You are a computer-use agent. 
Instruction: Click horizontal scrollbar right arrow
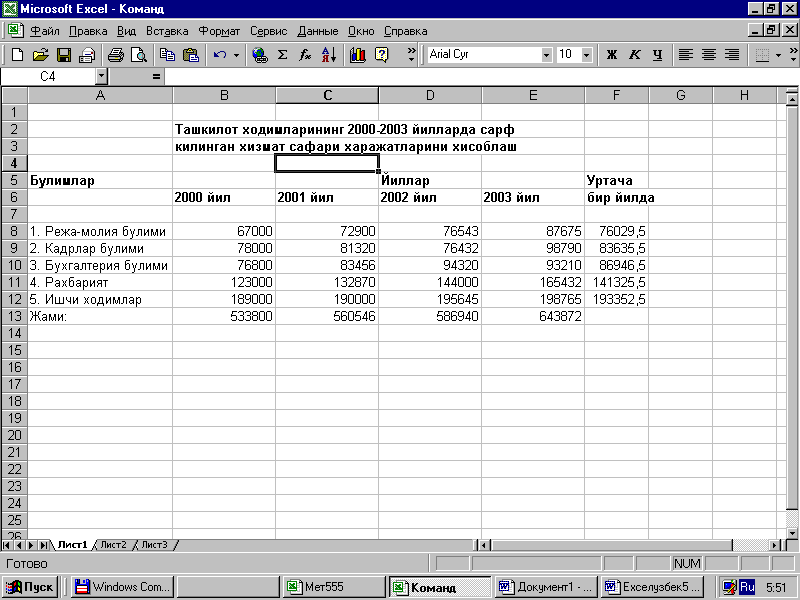(776, 545)
